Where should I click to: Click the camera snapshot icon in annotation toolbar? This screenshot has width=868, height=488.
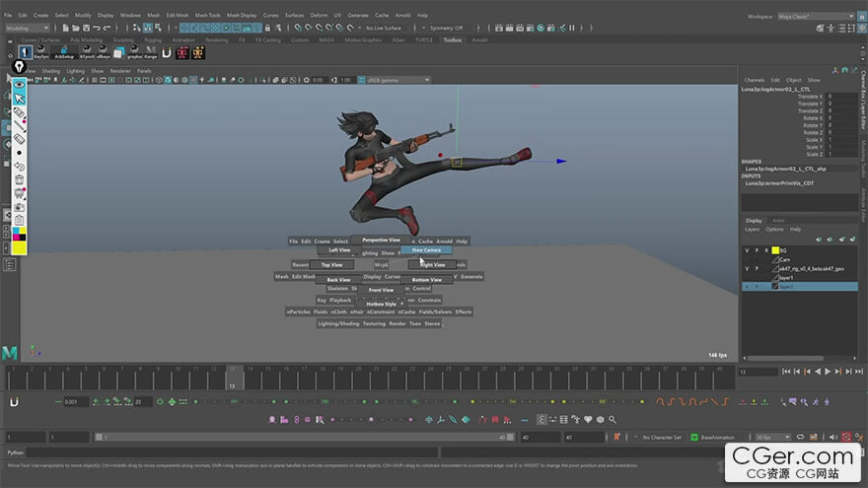pyautogui.click(x=20, y=207)
